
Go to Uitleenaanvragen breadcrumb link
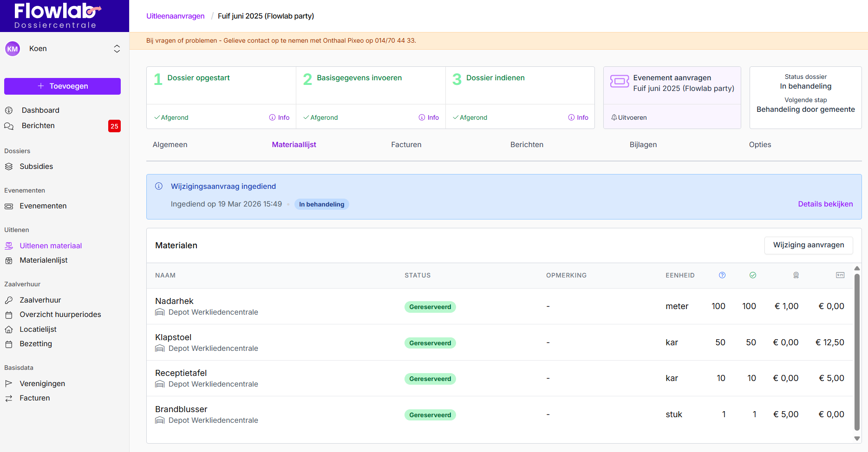[176, 16]
